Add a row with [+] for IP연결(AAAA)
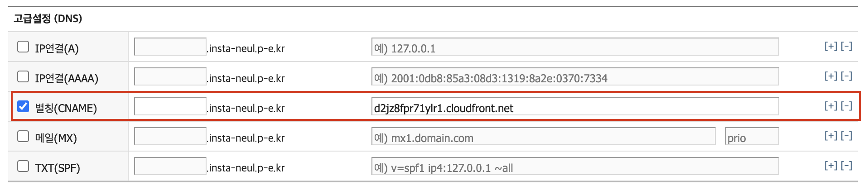 pyautogui.click(x=831, y=76)
